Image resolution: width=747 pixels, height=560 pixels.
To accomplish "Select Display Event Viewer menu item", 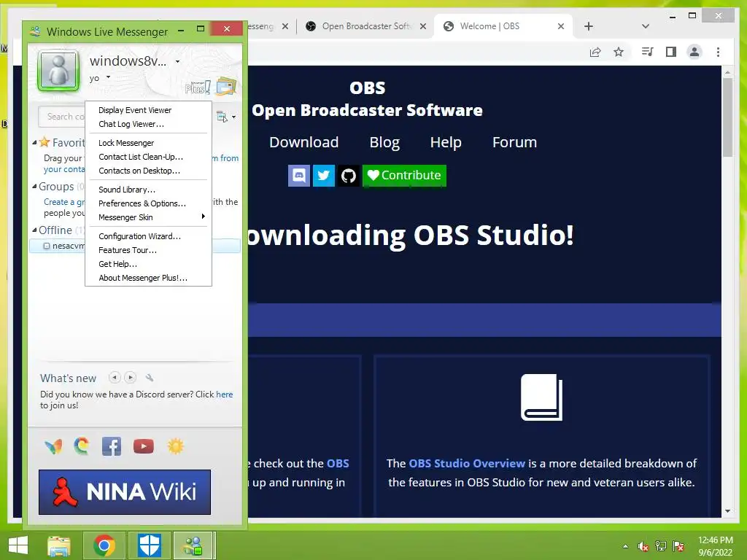I will (148, 110).
